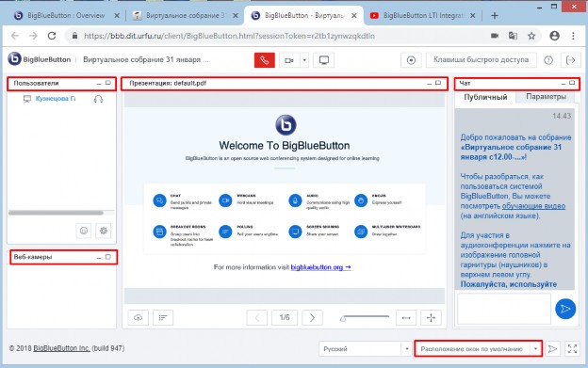Open the webcam dropdown arrow
Viewport: 588px width, 368px height.
[304, 60]
